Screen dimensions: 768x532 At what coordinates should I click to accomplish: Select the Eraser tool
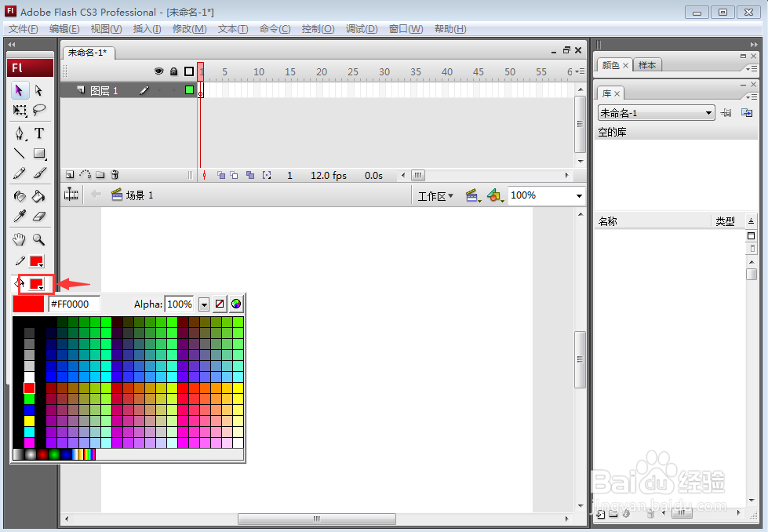[x=38, y=216]
